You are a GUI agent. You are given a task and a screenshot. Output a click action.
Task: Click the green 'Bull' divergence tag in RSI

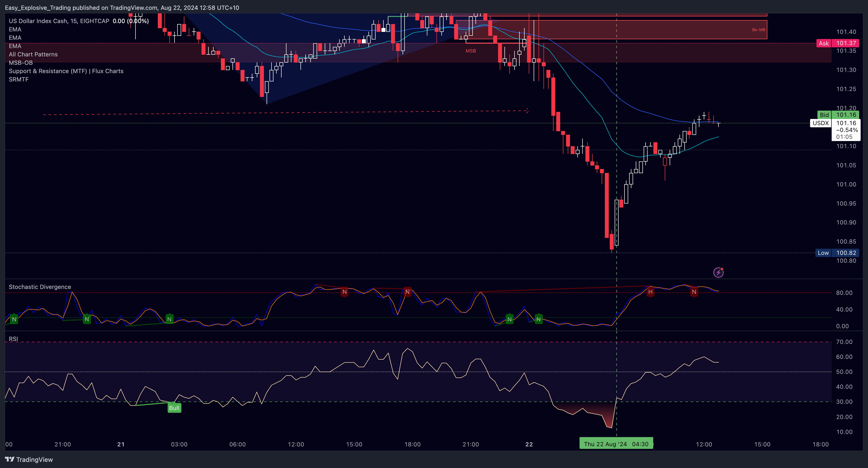(x=174, y=408)
